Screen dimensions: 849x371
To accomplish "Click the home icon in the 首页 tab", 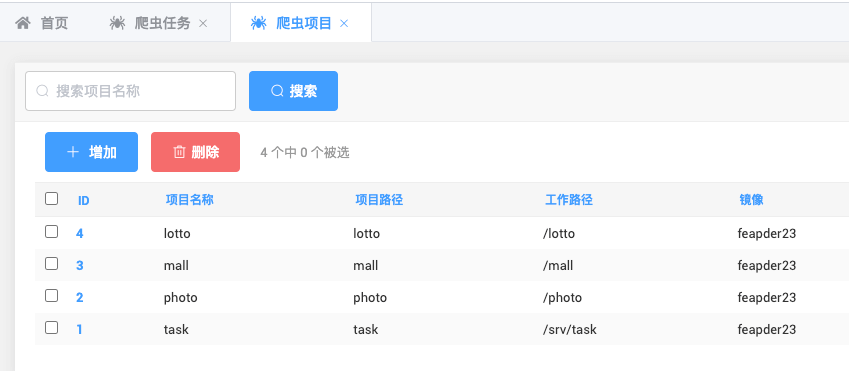I will click(23, 23).
